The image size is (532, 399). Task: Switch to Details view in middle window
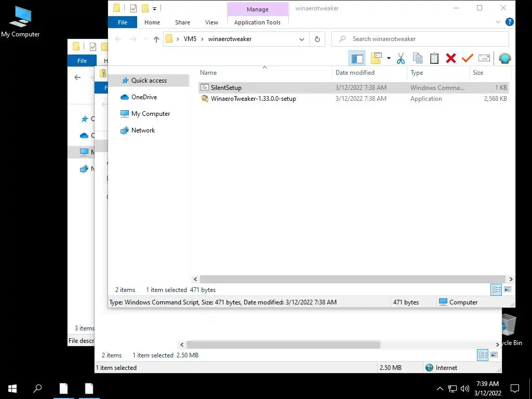[x=483, y=355]
